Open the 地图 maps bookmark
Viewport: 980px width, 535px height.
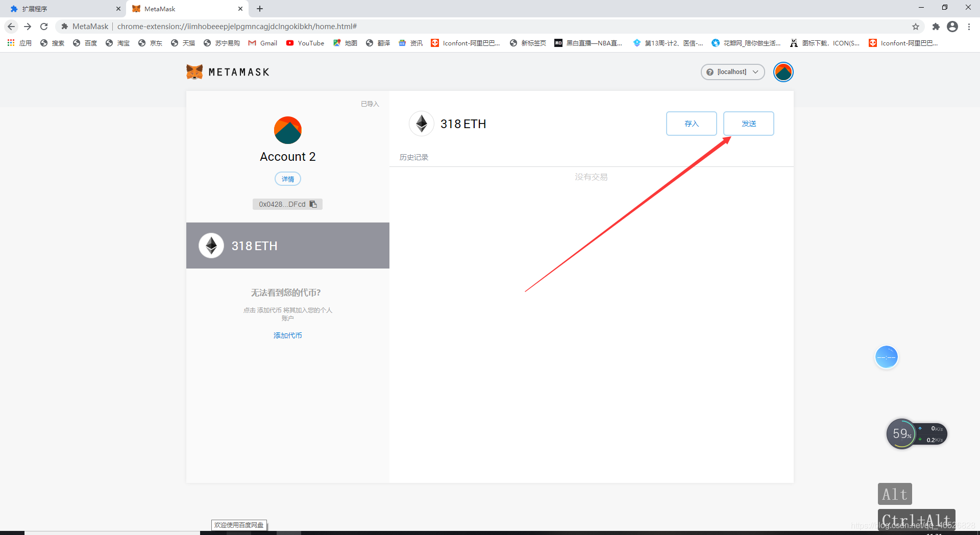click(345, 43)
